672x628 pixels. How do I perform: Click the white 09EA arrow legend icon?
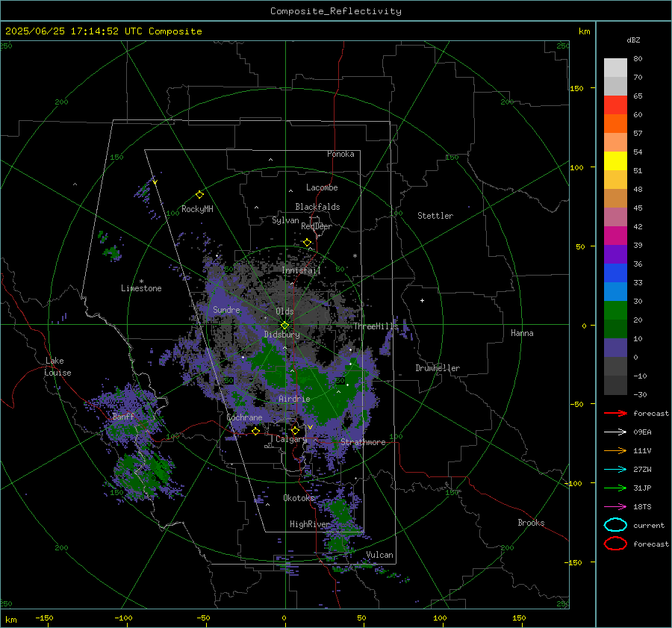tap(615, 432)
